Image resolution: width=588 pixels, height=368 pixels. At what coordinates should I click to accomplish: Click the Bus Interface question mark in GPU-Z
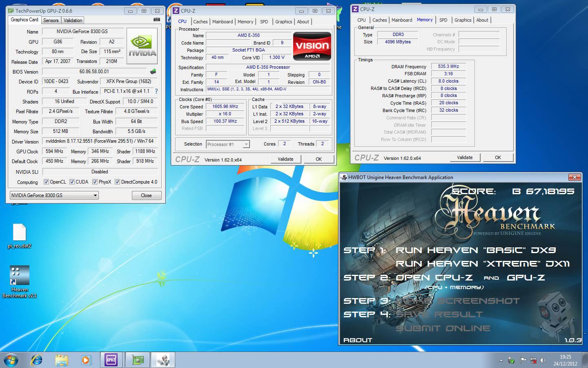[x=156, y=91]
